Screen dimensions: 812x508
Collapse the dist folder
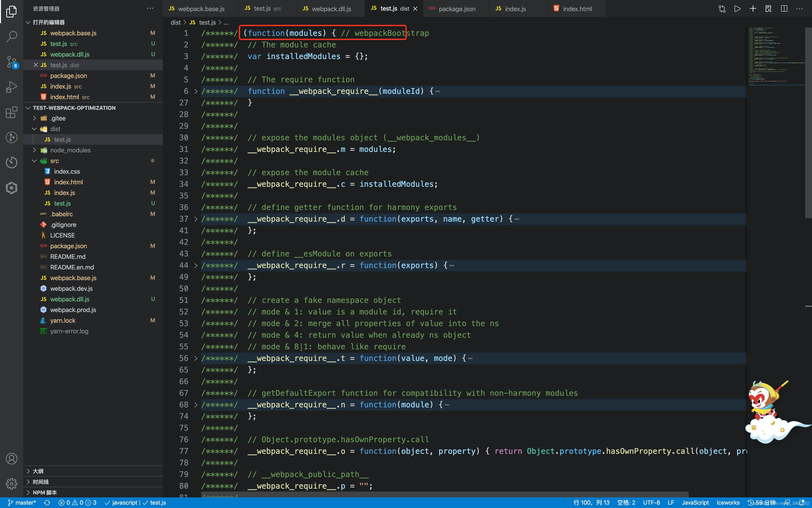[34, 129]
